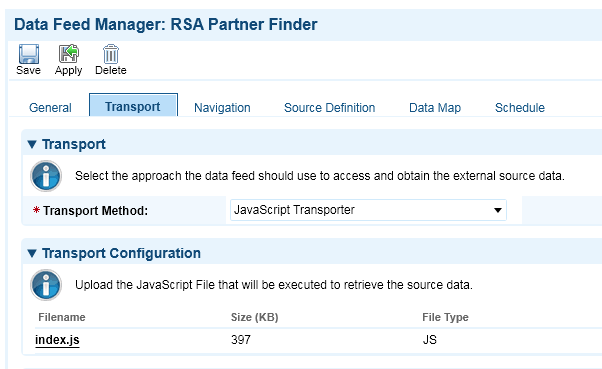This screenshot has height=369, width=602.
Task: Click the File Type column header
Action: point(445,317)
